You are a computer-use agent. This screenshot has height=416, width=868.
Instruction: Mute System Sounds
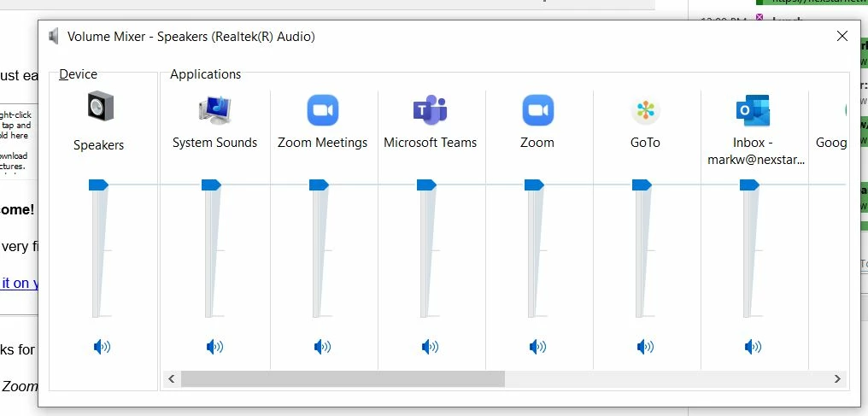[214, 347]
